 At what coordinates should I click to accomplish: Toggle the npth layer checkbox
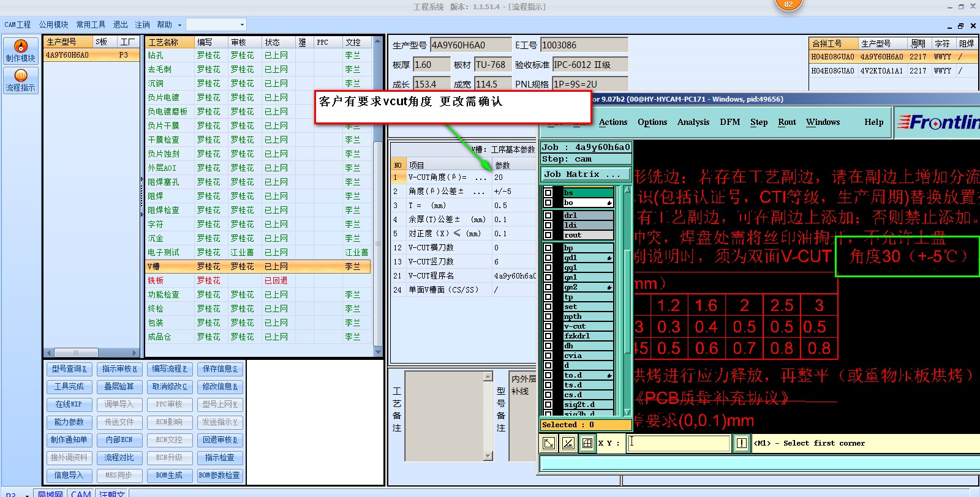click(548, 316)
